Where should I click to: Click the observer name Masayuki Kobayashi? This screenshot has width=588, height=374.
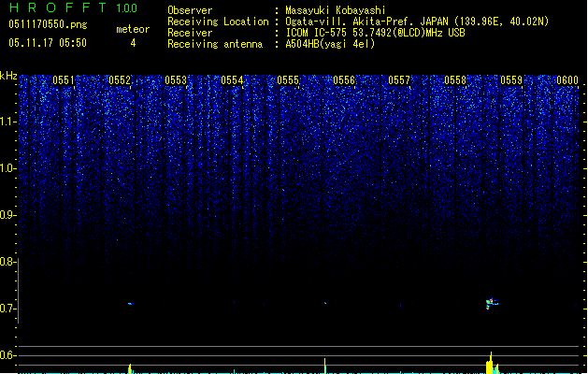(336, 10)
